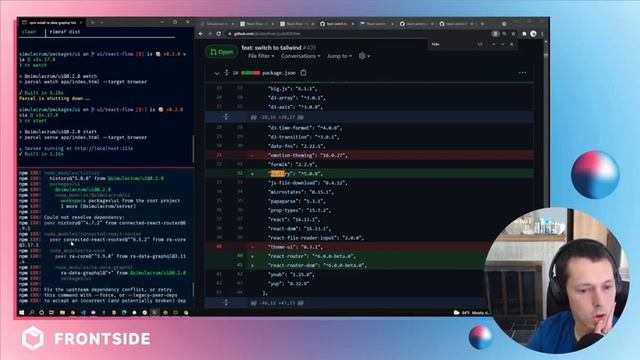
Task: Expand hidden lines above d3-time-format
Action: 226,117
